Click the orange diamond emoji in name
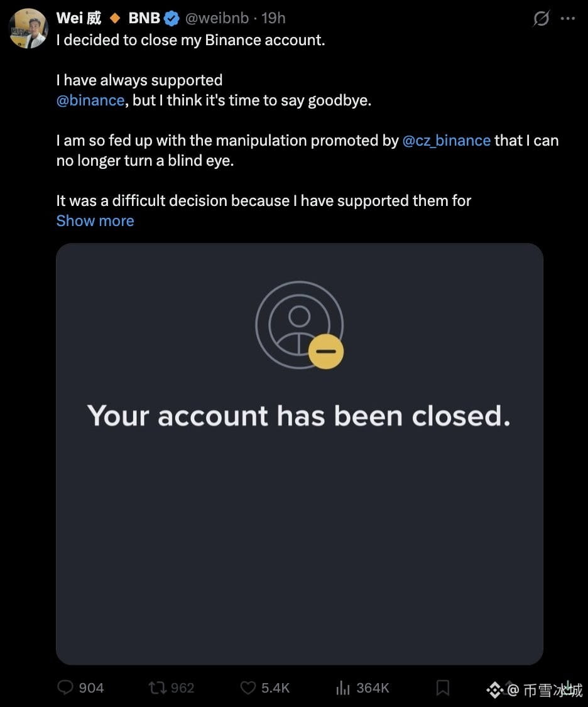This screenshot has width=588, height=707. (115, 18)
